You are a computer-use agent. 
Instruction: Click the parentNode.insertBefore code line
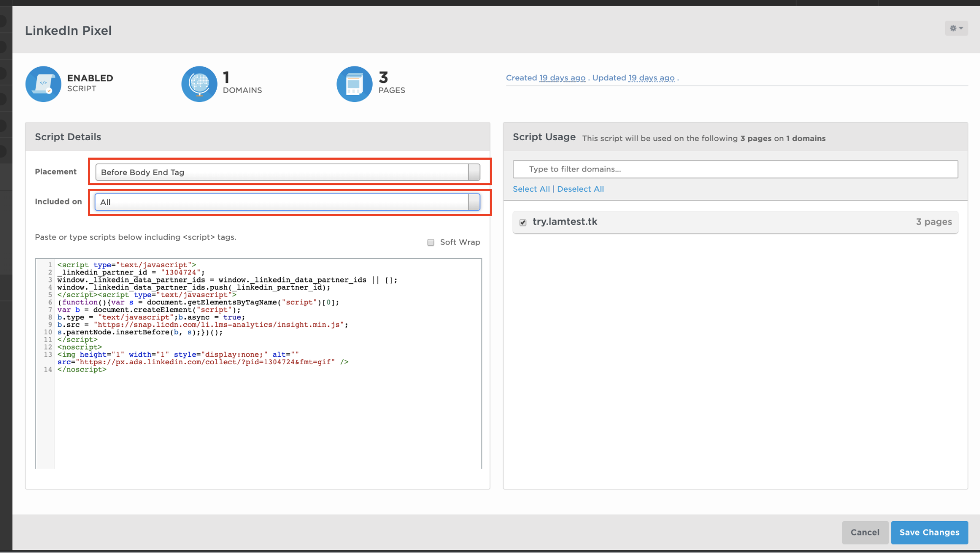(x=140, y=332)
